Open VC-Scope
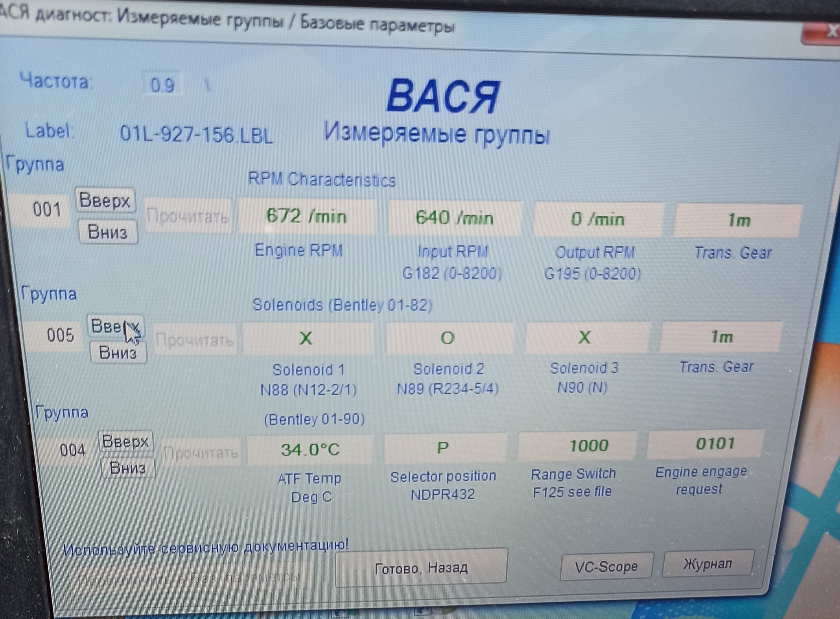This screenshot has height=619, width=840. (x=606, y=567)
